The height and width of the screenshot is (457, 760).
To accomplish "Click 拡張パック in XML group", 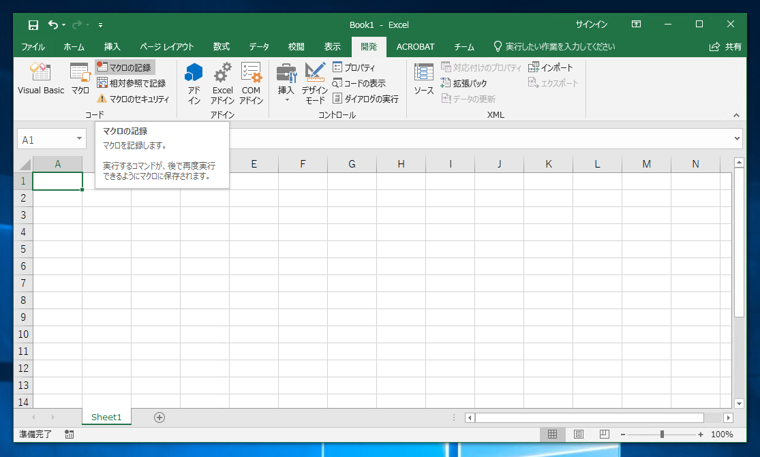I will (x=463, y=83).
